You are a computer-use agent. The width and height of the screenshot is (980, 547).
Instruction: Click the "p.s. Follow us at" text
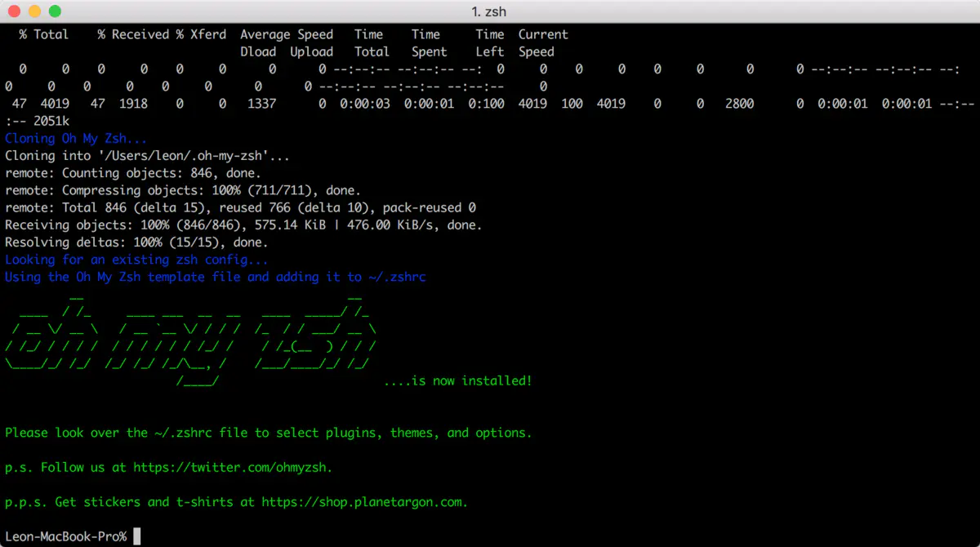66,468
